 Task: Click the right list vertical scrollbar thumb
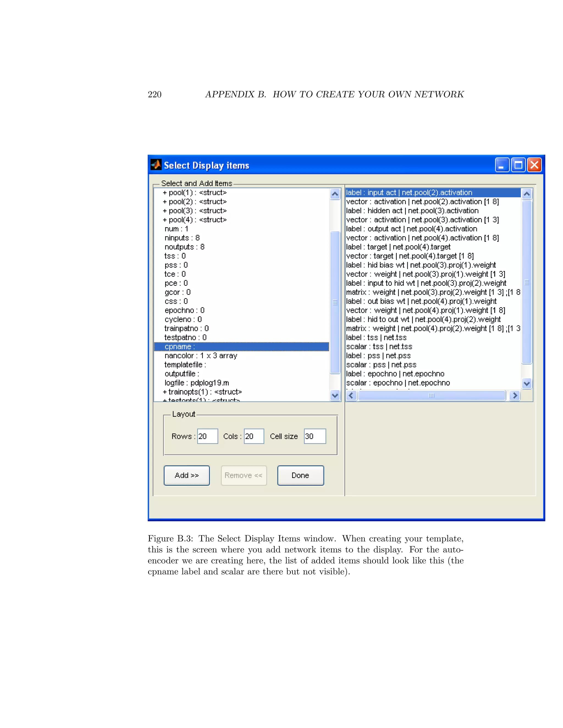(x=527, y=282)
